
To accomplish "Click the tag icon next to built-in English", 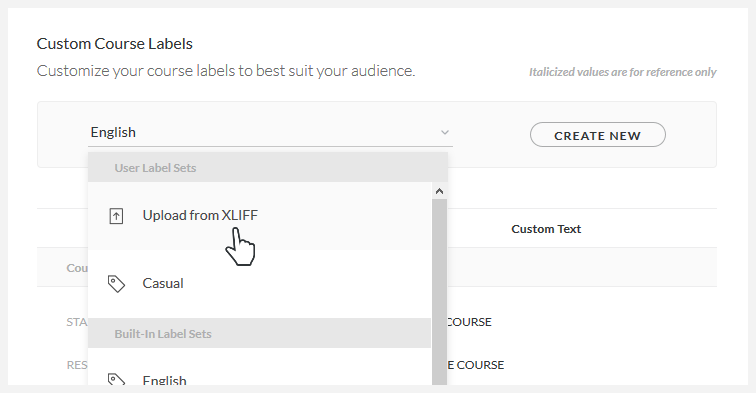I will 116,379.
